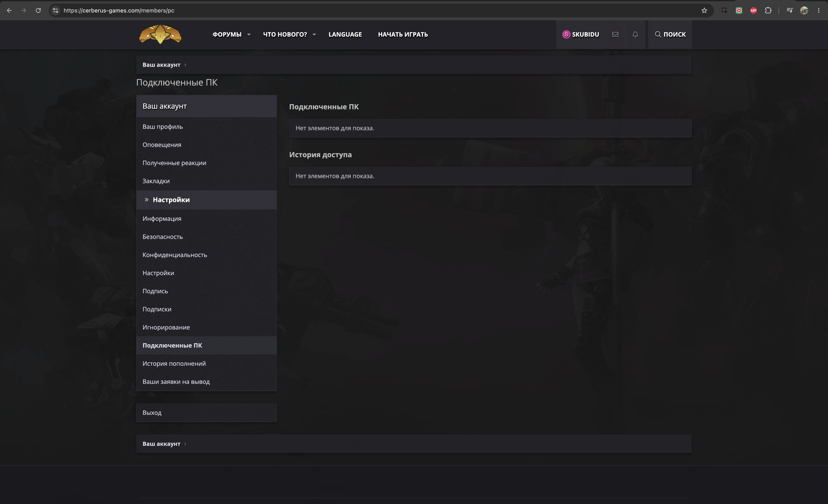Click the browser forward arrow
This screenshot has width=828, height=504.
pos(24,10)
